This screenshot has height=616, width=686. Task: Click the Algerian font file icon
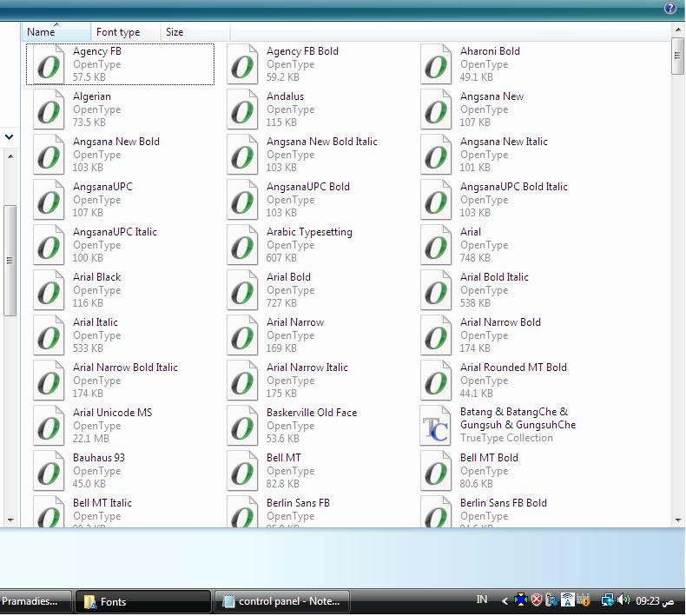[x=49, y=109]
